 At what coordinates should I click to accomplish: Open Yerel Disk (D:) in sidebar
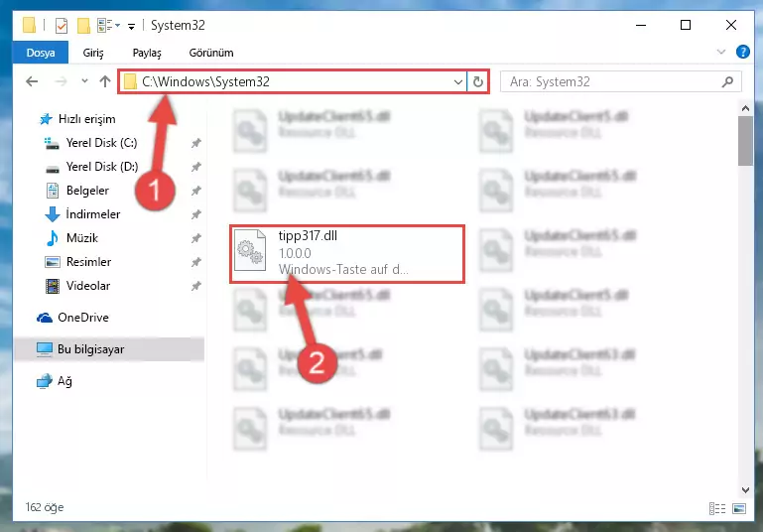pos(101,167)
